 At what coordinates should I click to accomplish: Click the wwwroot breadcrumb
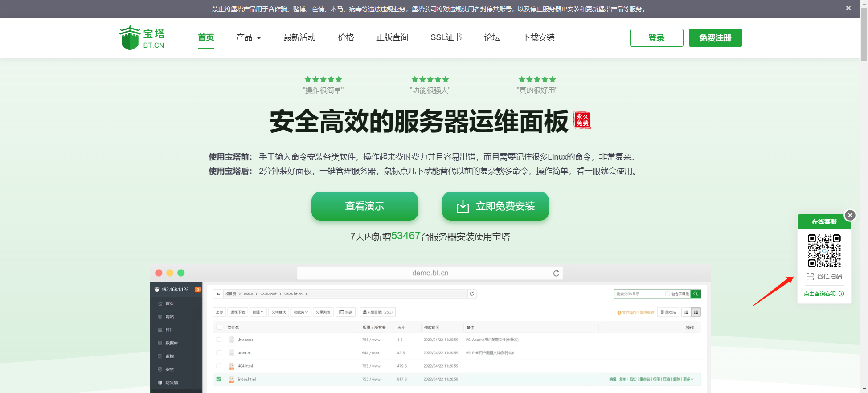click(268, 294)
